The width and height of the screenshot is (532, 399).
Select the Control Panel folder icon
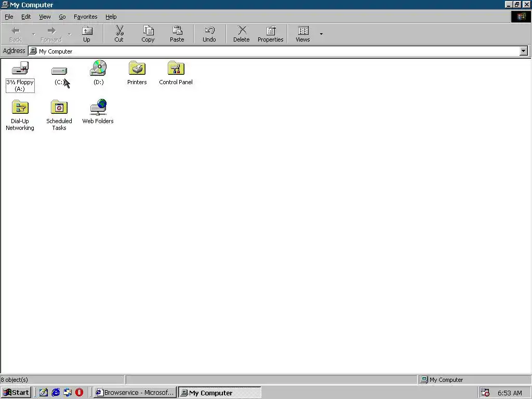pos(176,69)
